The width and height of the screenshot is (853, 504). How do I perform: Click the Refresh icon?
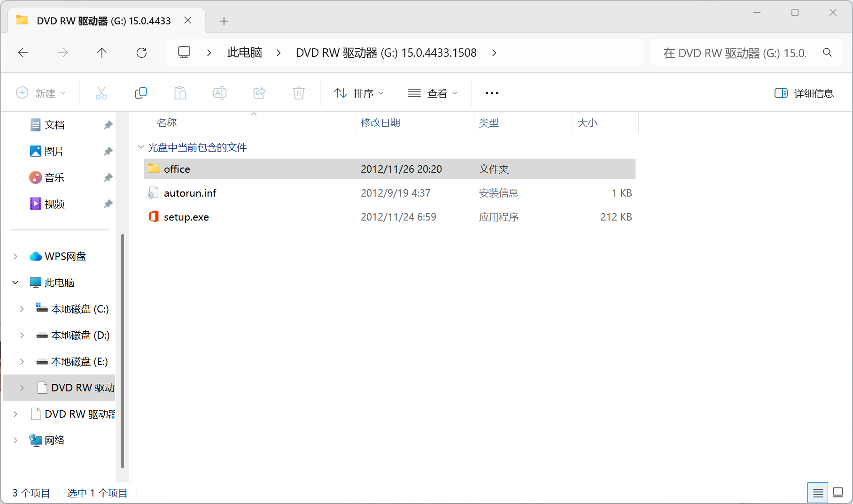[141, 53]
